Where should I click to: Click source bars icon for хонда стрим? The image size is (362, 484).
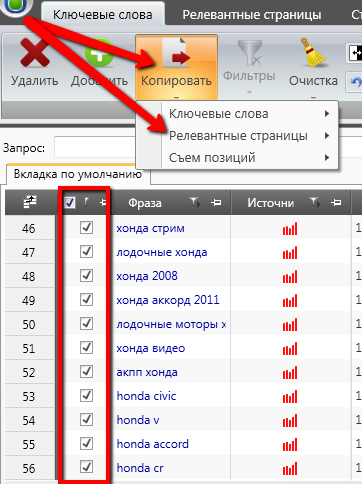290,229
